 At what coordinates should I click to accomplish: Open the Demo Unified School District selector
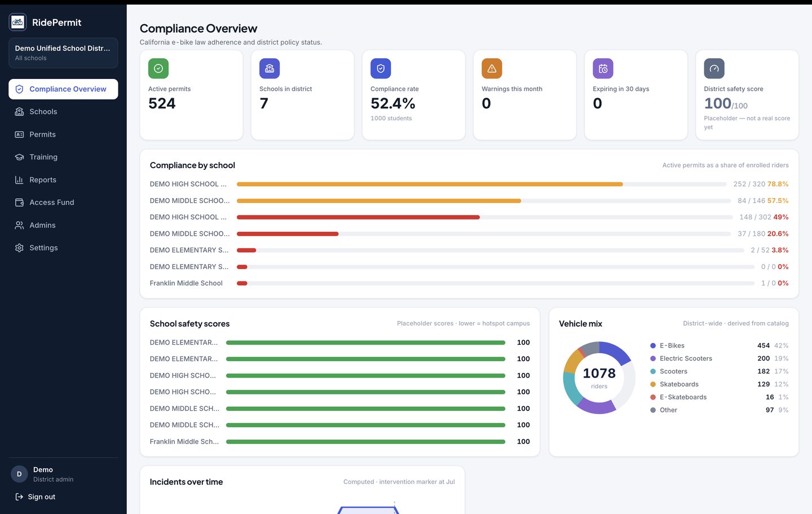pyautogui.click(x=63, y=52)
